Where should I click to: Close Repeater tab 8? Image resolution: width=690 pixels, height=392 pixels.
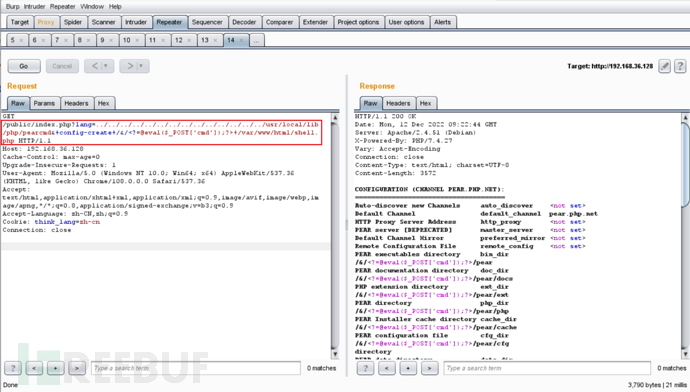88,40
